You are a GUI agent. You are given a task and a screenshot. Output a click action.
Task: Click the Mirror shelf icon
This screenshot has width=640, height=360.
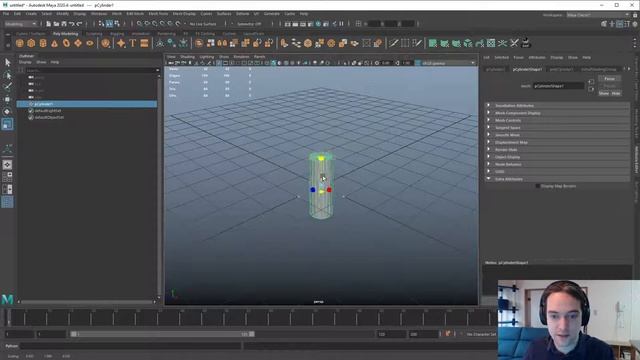pyautogui.click(x=222, y=43)
